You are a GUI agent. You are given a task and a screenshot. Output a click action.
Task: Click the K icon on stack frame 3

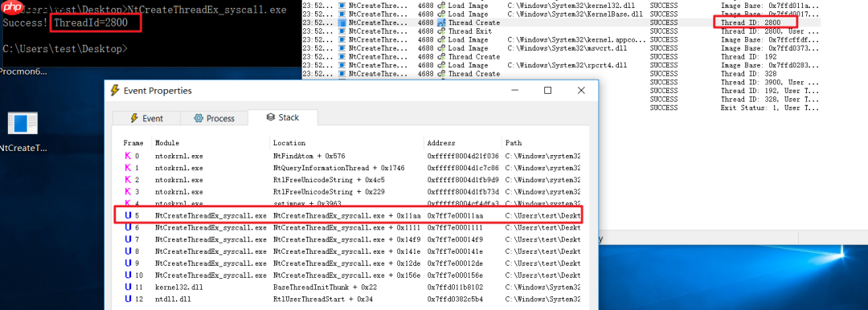pyautogui.click(x=128, y=191)
